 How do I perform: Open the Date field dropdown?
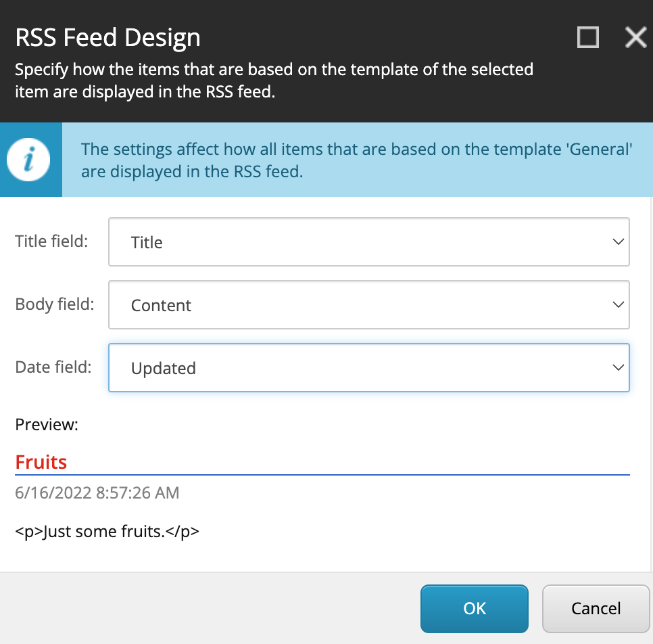[369, 367]
